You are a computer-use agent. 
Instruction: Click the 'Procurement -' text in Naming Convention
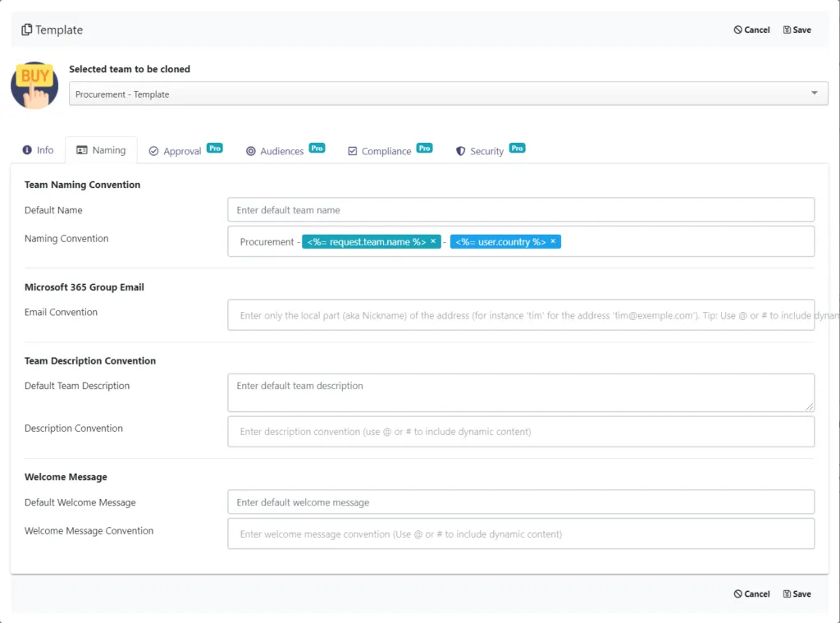(x=270, y=242)
